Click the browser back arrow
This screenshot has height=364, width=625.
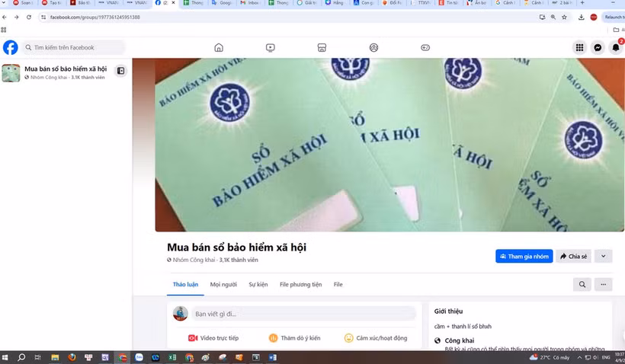(5, 17)
